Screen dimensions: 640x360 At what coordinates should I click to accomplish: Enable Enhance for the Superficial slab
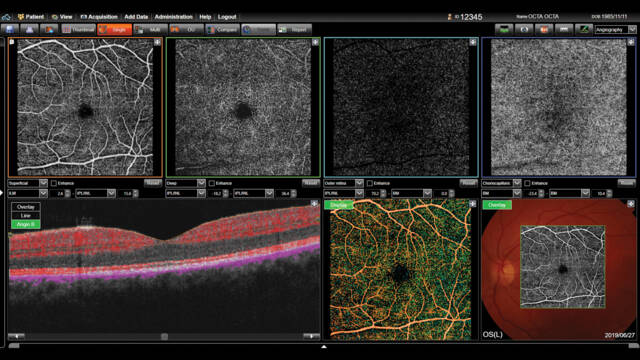54,183
